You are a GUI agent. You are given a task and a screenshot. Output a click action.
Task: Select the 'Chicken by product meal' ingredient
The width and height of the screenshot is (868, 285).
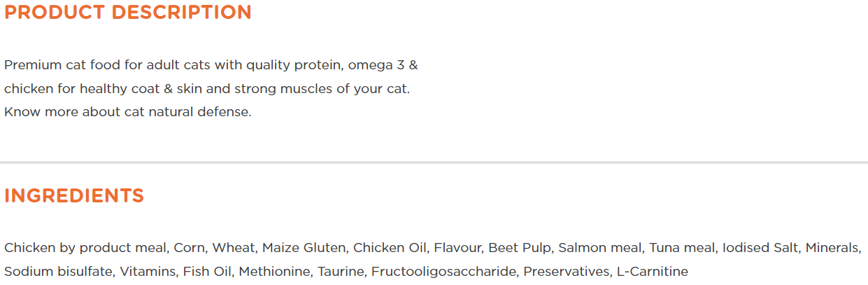(86, 248)
